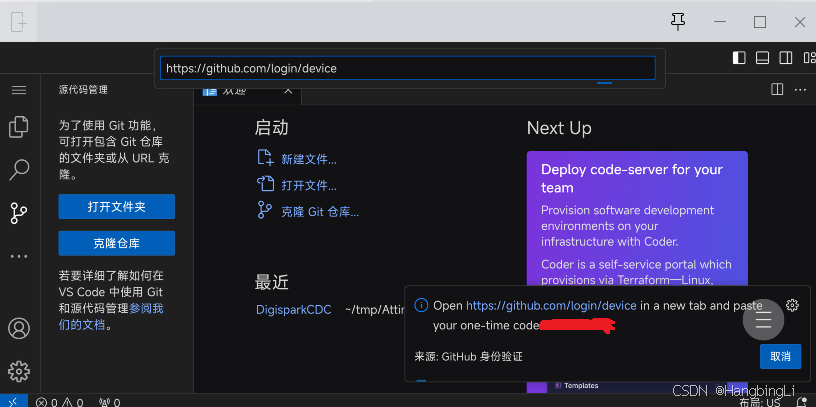Screen dimensions: 816x407
Task: Click the 克隆 Git 仓库... link
Action: coord(320,212)
